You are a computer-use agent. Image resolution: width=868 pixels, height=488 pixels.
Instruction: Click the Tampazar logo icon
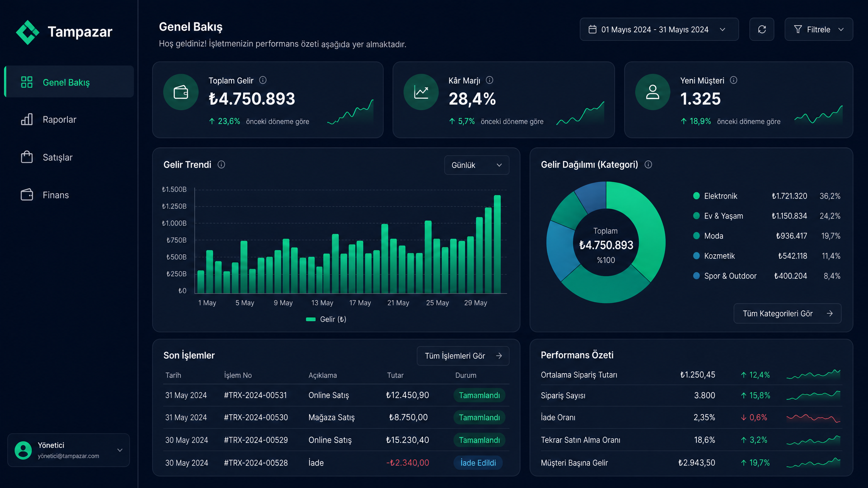click(28, 32)
